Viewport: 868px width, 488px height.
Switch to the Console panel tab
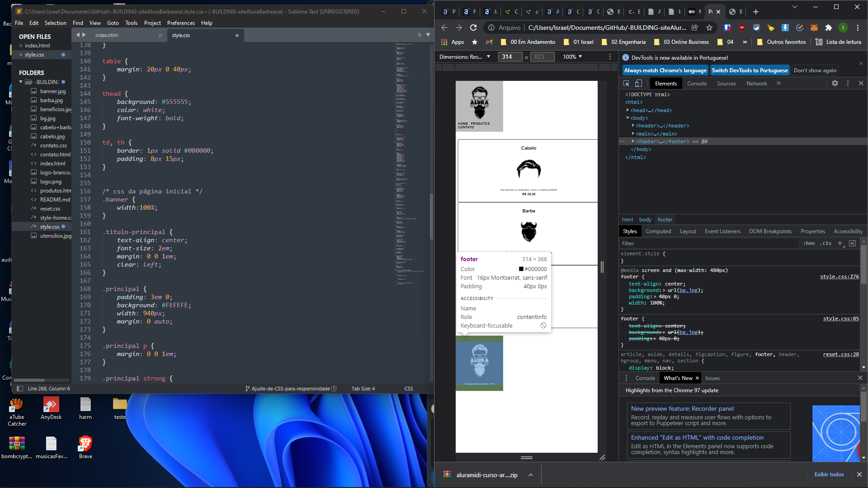point(697,84)
